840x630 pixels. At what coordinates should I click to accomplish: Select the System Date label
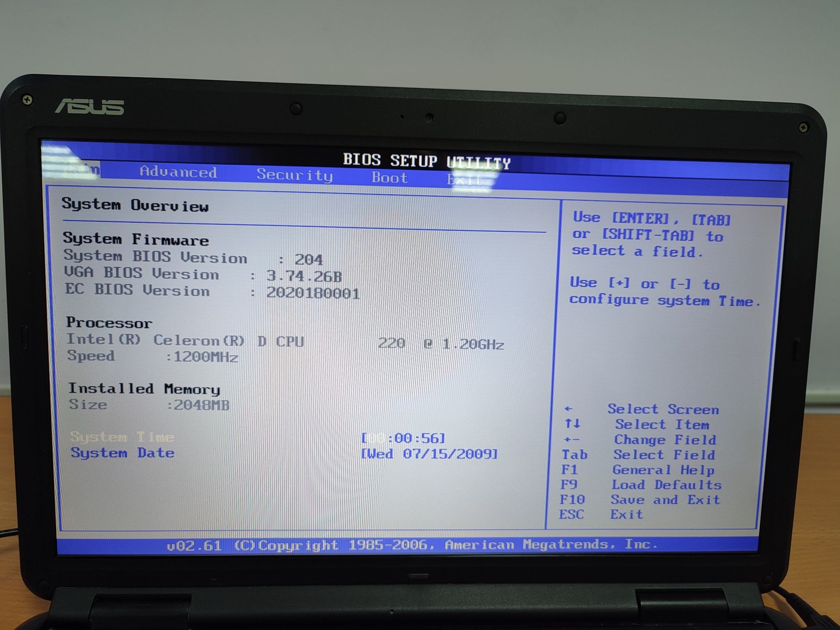pyautogui.click(x=122, y=453)
